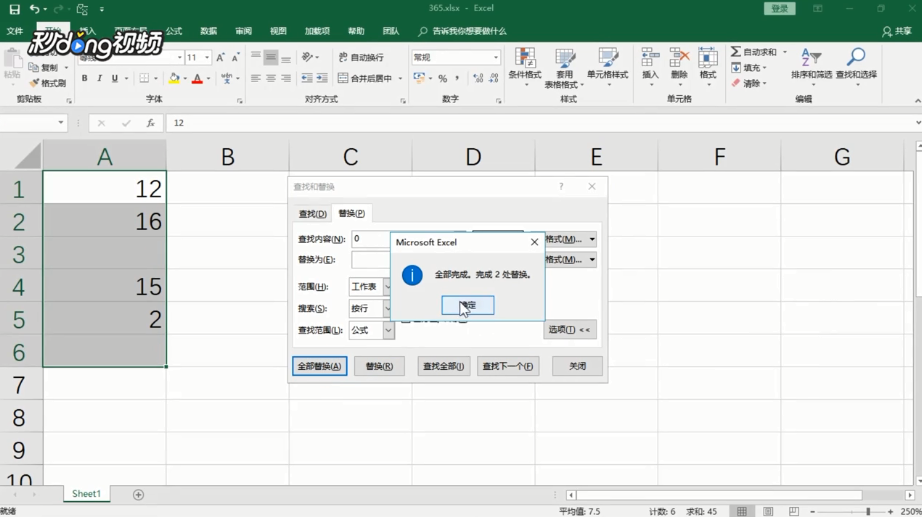922x517 pixels.
Task: Switch to the 数据 (Data) ribbon tab
Action: pyautogui.click(x=209, y=31)
